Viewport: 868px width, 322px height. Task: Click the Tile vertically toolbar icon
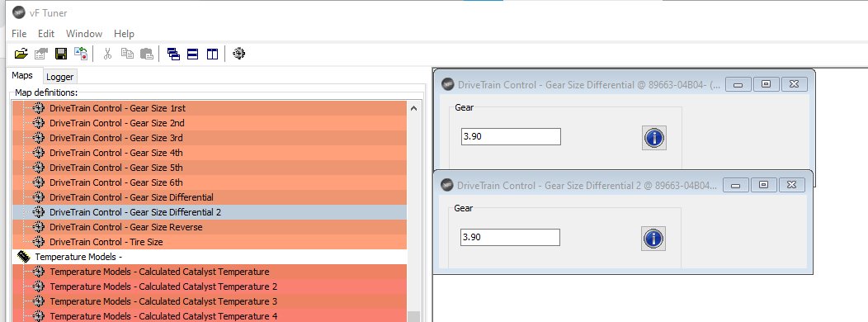(x=212, y=54)
